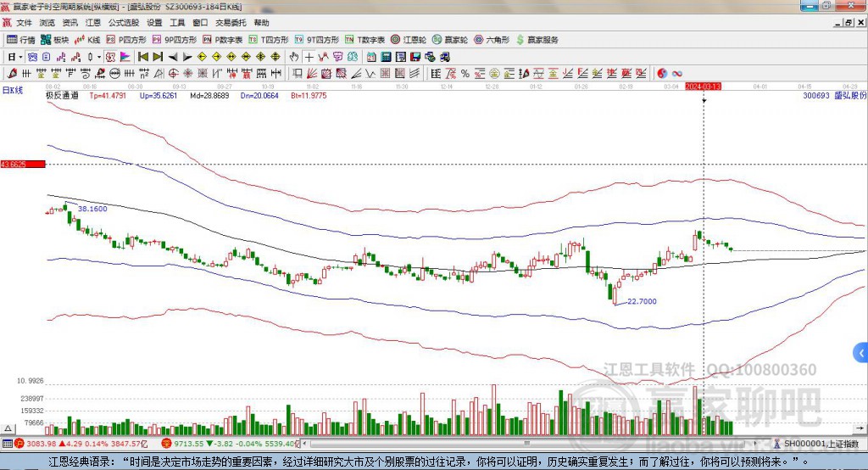This screenshot has height=470, width=868.
Task: Open the 工具 menu
Action: (x=177, y=23)
